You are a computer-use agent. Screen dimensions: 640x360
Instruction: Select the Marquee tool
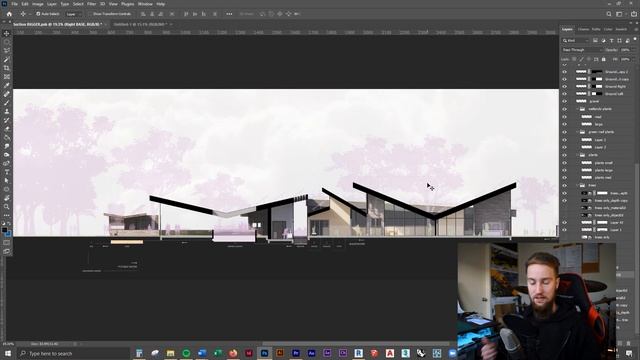pos(7,42)
